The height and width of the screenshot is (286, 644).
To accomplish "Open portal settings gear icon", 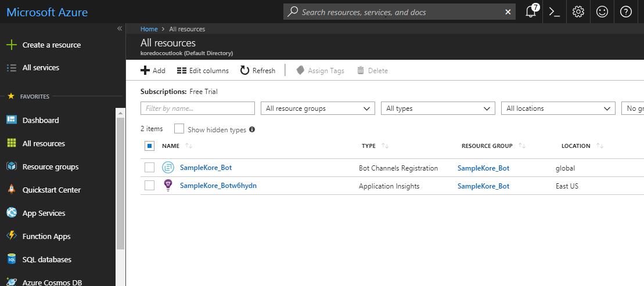I will pos(578,12).
